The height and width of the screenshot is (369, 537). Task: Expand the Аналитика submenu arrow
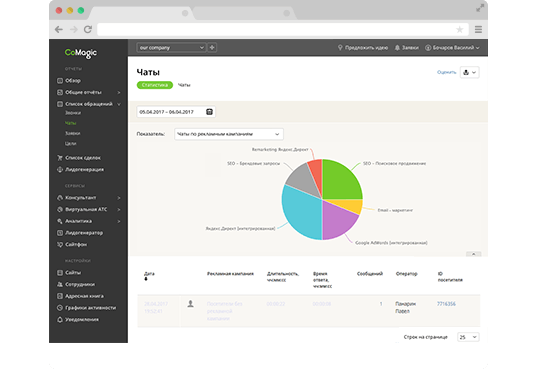119,221
